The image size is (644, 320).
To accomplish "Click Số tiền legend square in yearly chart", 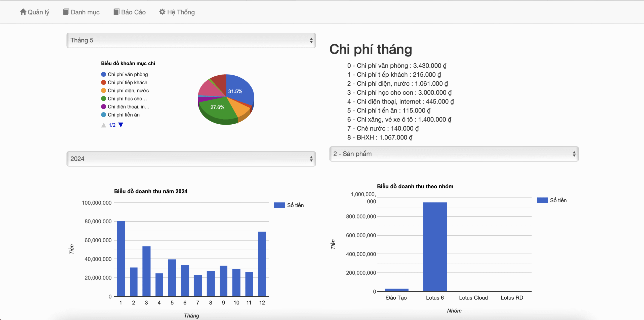I will [279, 205].
